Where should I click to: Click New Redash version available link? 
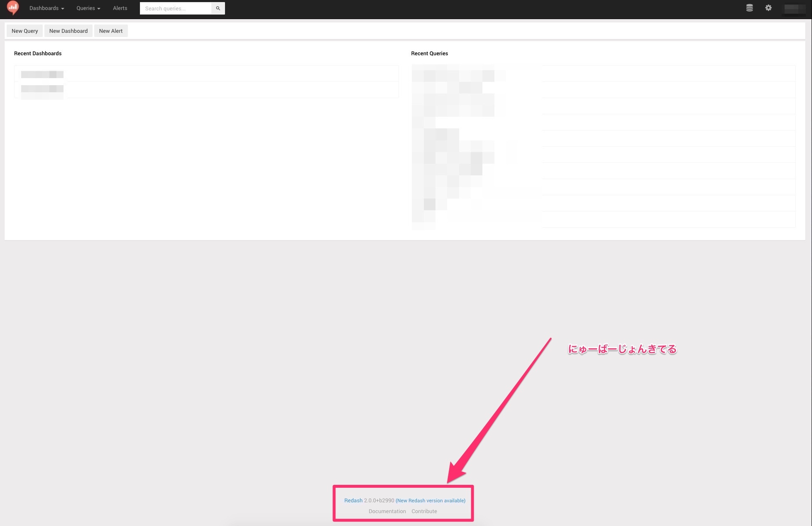coord(430,501)
